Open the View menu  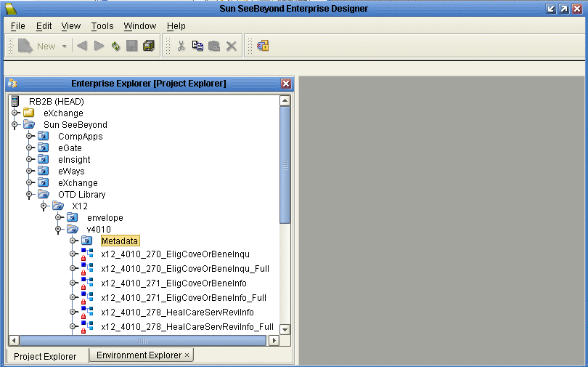click(x=71, y=26)
